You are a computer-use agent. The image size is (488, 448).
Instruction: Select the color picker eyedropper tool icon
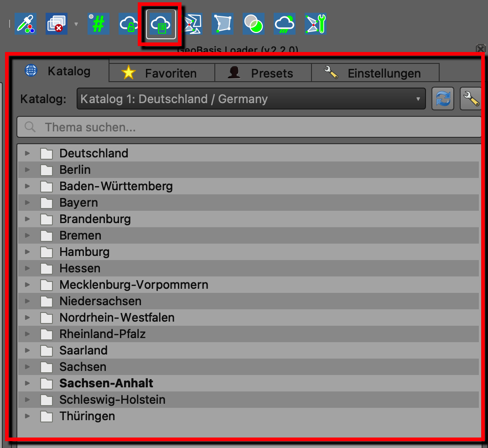click(x=26, y=24)
